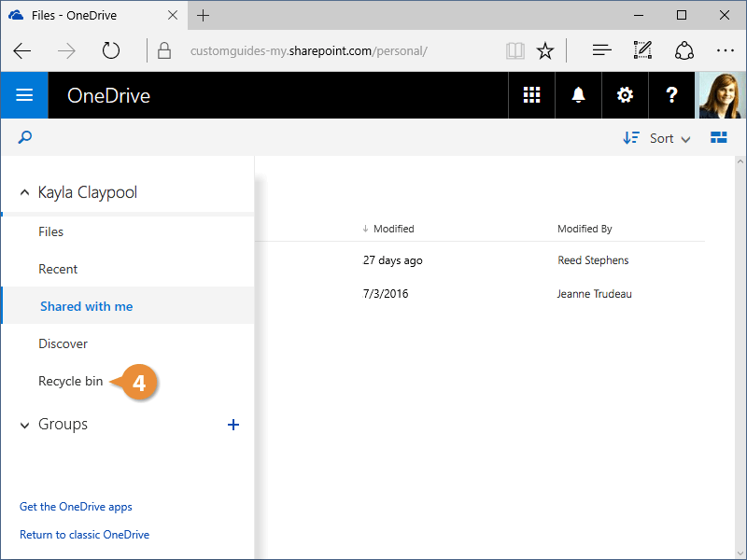The width and height of the screenshot is (747, 560).
Task: Toggle the hamburger navigation menu
Action: coord(24,95)
